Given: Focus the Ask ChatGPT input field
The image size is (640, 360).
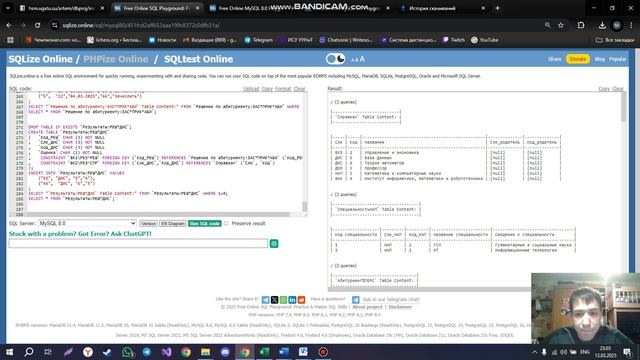Looking at the screenshot, I should (138, 244).
